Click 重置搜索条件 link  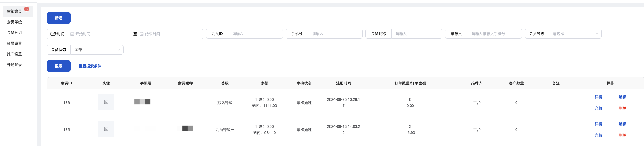click(x=90, y=66)
